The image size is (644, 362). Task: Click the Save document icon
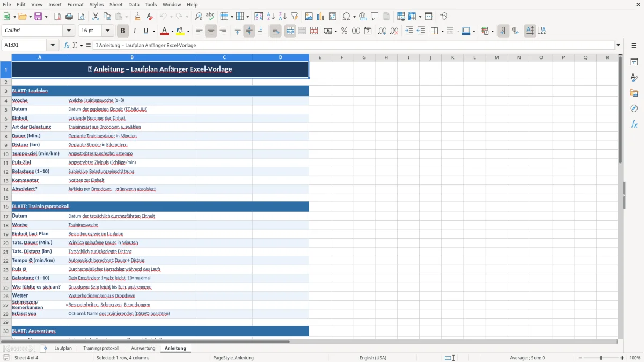point(38,17)
